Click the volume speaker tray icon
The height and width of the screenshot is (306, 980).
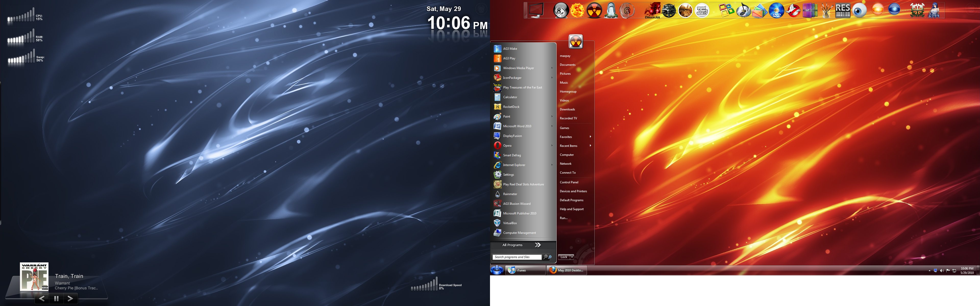tap(941, 271)
